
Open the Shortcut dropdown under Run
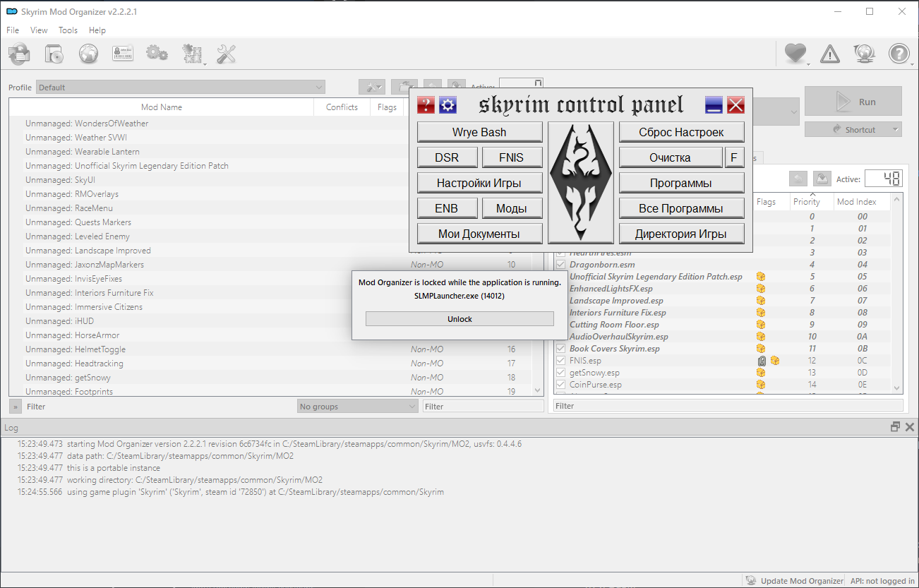pyautogui.click(x=853, y=130)
